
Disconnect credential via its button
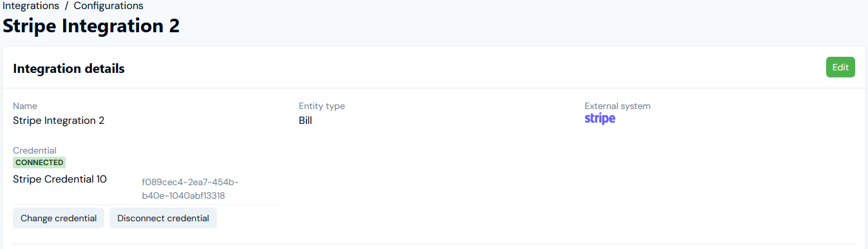pos(163,218)
